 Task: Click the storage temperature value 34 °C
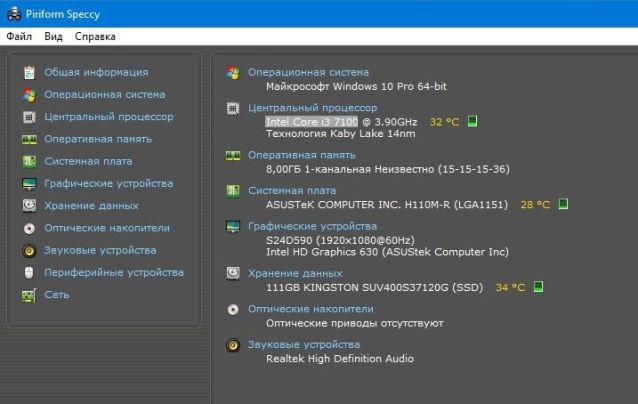pos(510,288)
